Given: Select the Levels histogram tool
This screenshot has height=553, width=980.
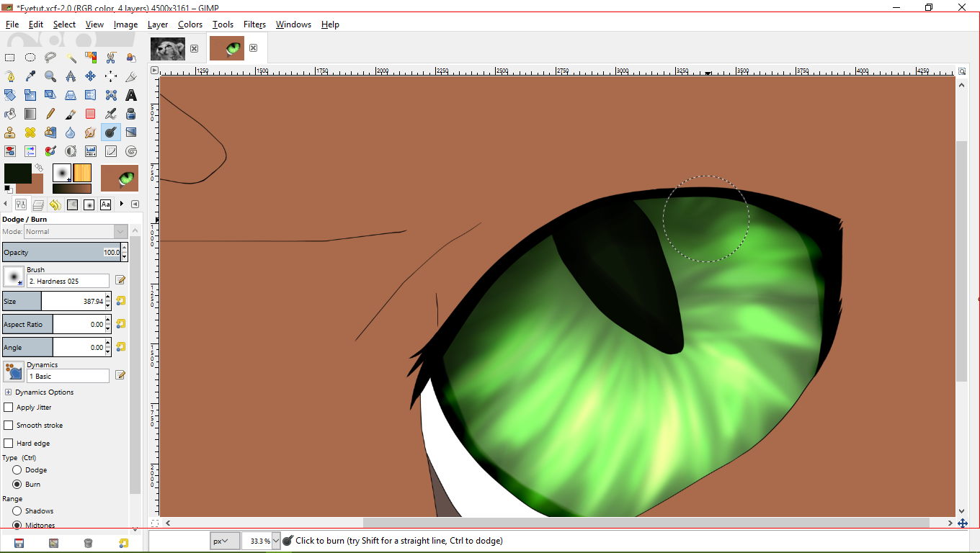Looking at the screenshot, I should (x=91, y=151).
